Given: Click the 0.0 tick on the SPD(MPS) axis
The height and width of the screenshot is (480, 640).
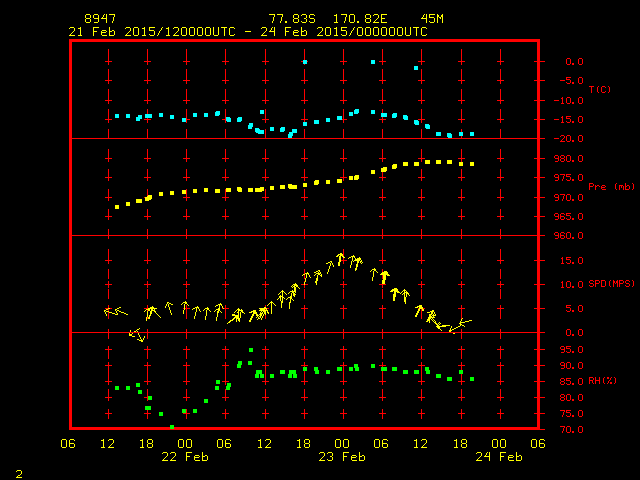Looking at the screenshot, I should tap(574, 333).
